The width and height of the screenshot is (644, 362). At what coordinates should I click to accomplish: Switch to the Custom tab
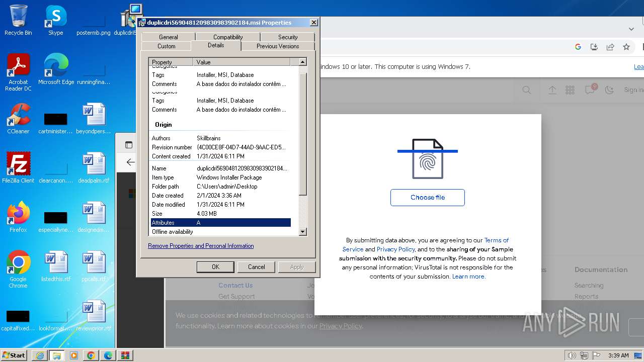point(167,46)
